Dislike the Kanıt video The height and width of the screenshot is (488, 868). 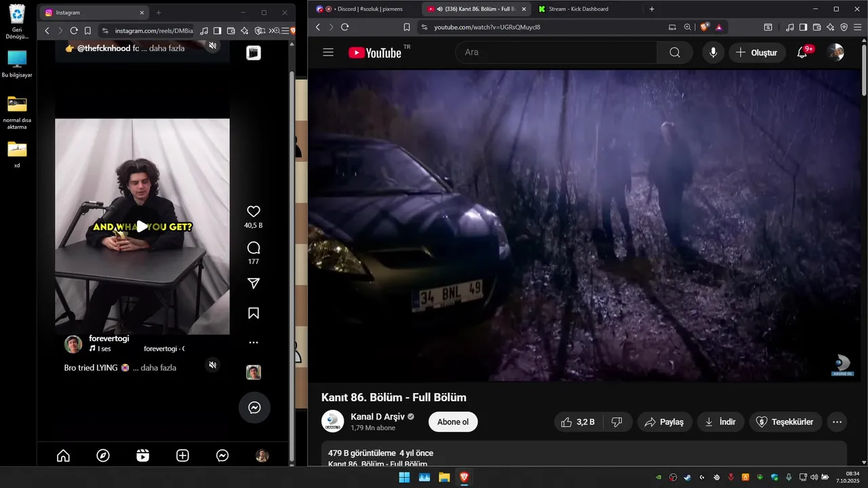617,422
